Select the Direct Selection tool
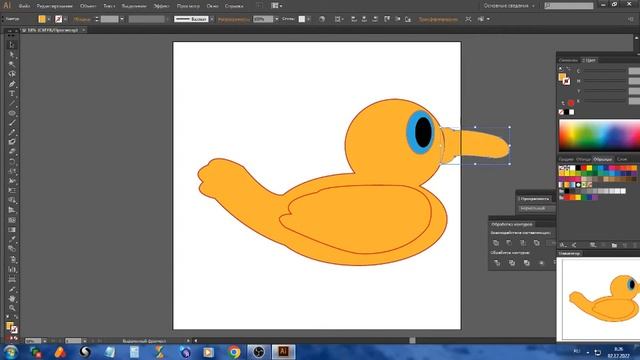The height and width of the screenshot is (360, 640). click(12, 54)
